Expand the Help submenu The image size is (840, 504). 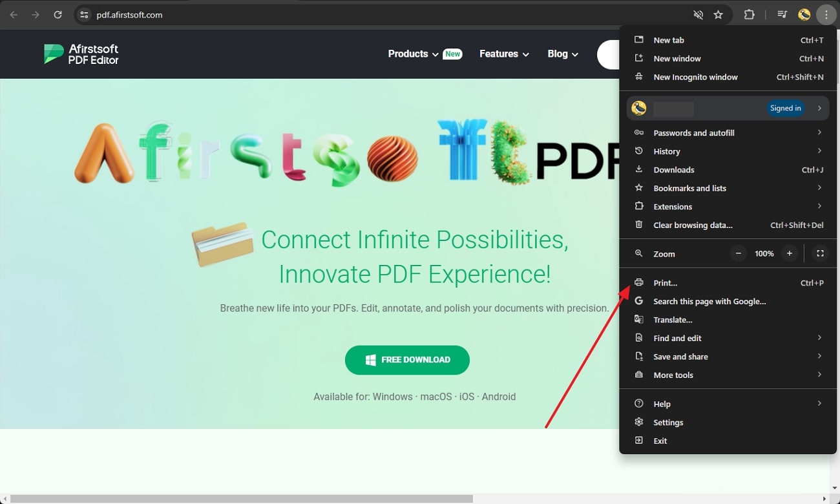pos(728,404)
